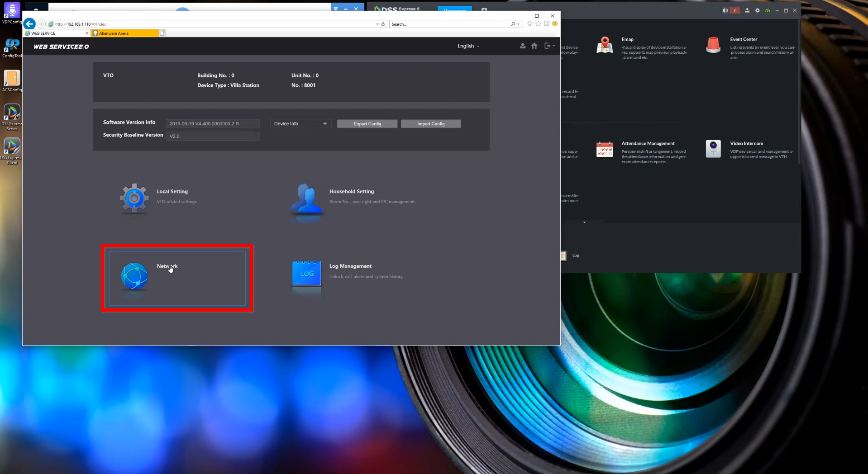Open Emap module icon in DSS Express
868x474 pixels.
tap(605, 45)
